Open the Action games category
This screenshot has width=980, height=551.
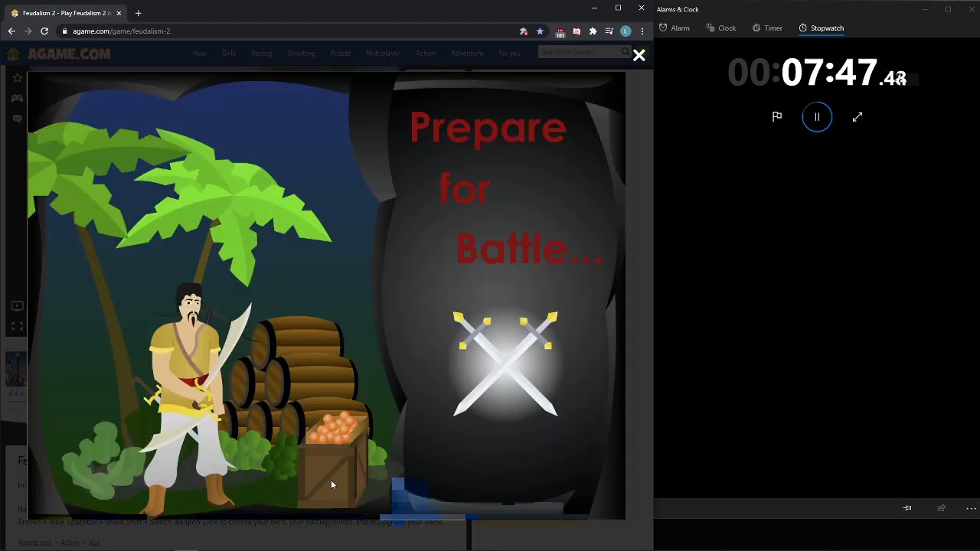coord(426,53)
